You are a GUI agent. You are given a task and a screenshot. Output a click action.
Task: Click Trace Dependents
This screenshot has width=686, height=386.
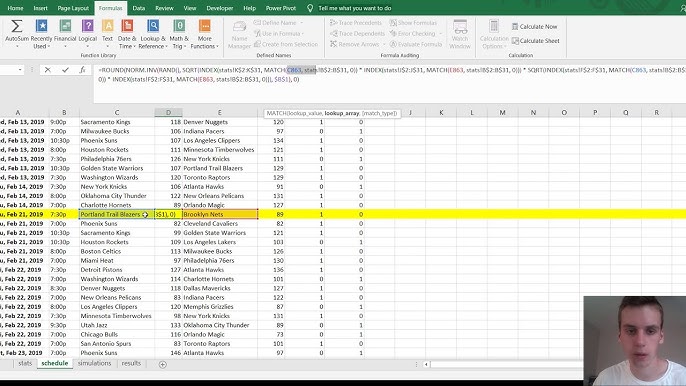pos(357,33)
